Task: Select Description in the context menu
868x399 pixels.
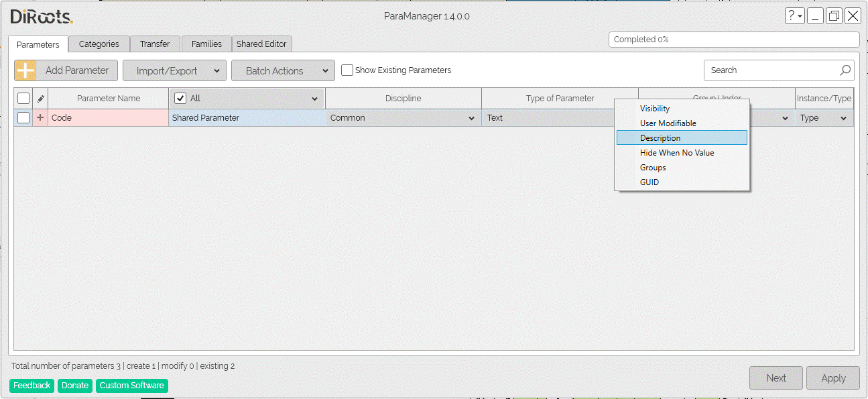Action: click(x=660, y=137)
